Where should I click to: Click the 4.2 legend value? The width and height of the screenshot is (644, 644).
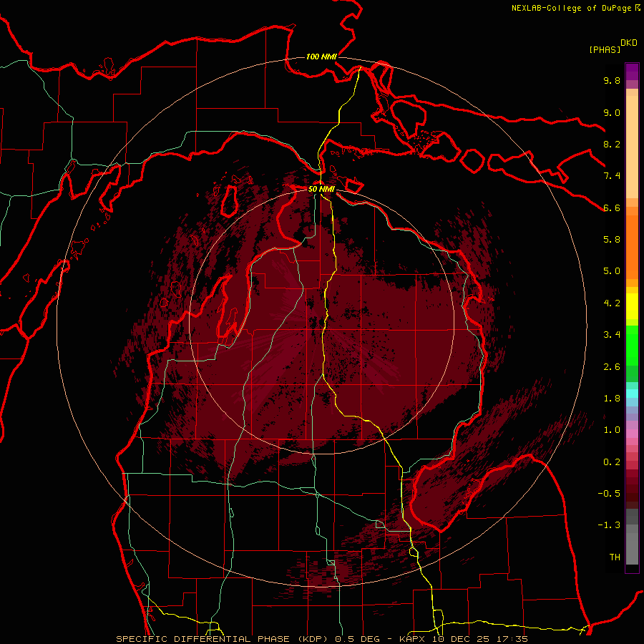612,303
